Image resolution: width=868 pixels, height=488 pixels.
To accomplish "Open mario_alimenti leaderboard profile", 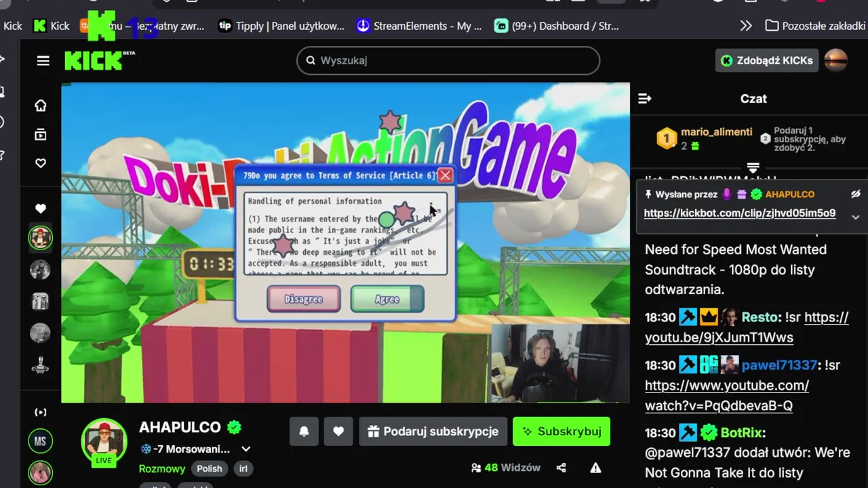I will (x=716, y=132).
